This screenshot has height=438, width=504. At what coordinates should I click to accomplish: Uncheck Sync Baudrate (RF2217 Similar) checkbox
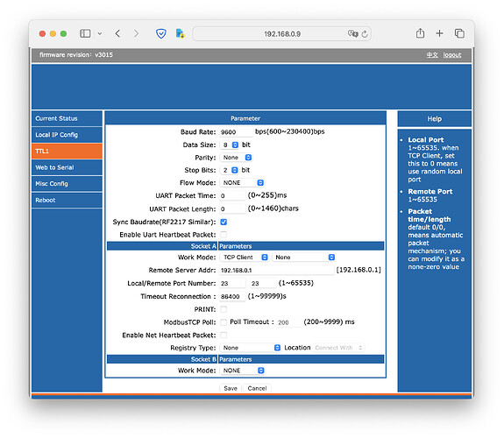click(224, 222)
